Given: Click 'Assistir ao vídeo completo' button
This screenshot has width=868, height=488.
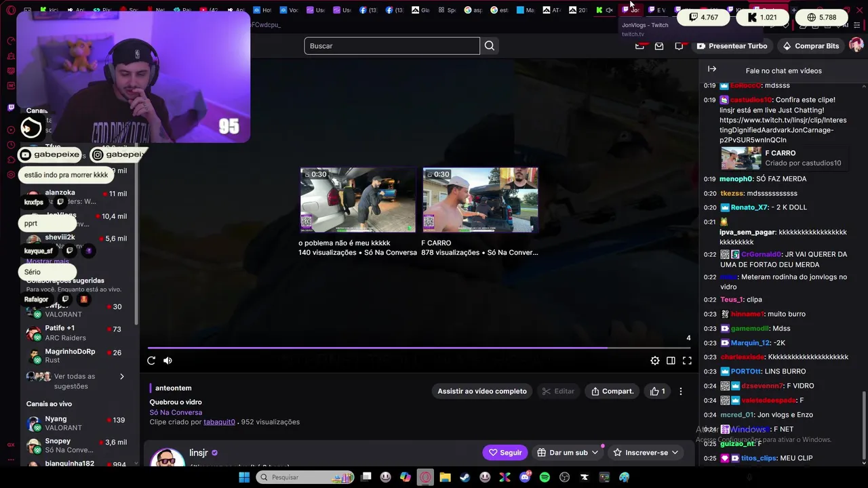Looking at the screenshot, I should click(x=482, y=391).
